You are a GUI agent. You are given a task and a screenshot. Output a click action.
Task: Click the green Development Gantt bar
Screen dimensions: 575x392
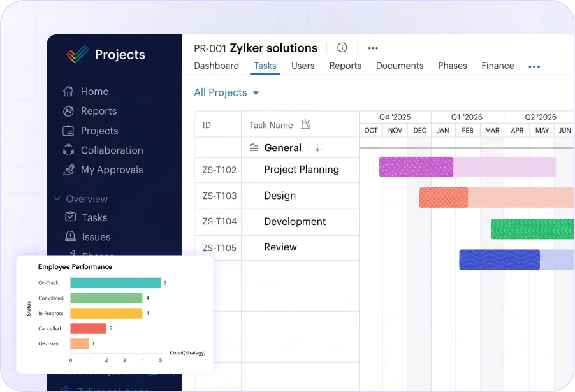532,229
